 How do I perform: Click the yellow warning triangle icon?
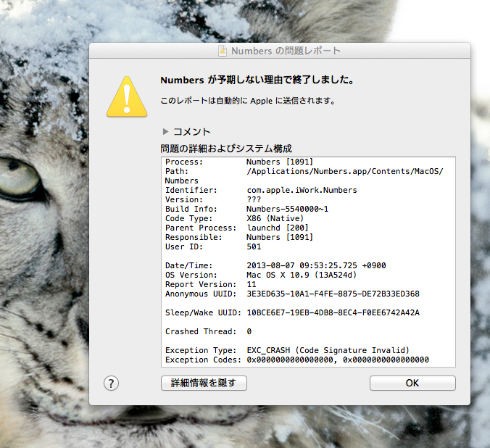(x=127, y=97)
